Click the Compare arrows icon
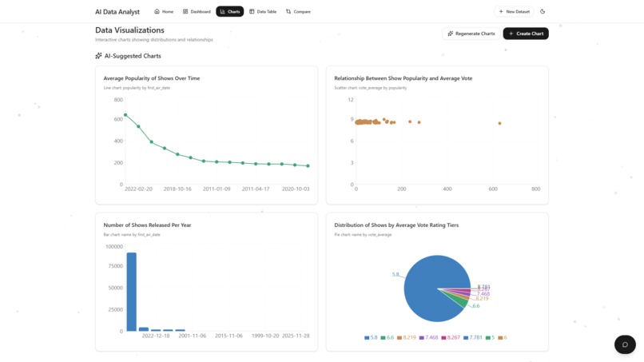Image resolution: width=644 pixels, height=362 pixels. coord(288,11)
